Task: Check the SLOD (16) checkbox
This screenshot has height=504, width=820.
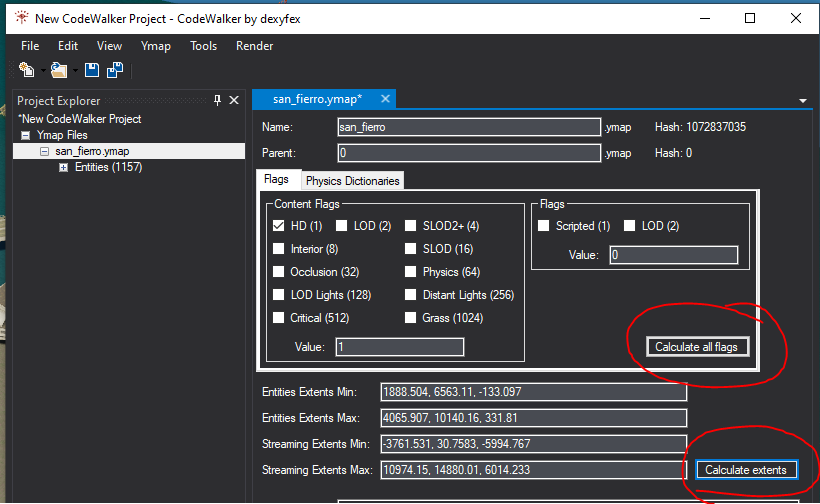Action: tap(411, 249)
